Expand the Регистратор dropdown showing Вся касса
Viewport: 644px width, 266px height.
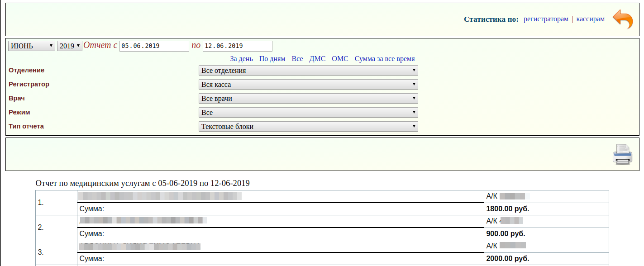[x=308, y=85]
